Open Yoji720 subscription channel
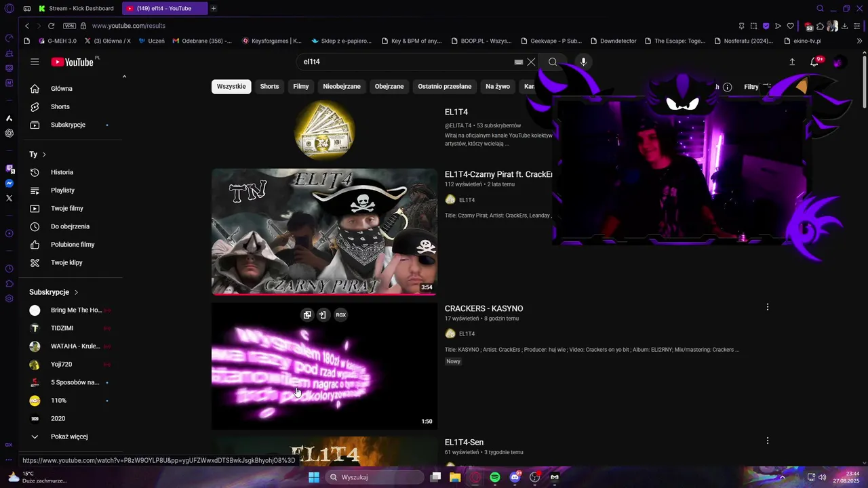This screenshot has width=868, height=488. tap(71, 364)
